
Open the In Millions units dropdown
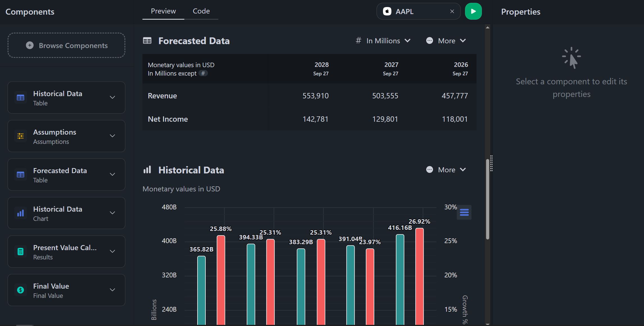(383, 41)
